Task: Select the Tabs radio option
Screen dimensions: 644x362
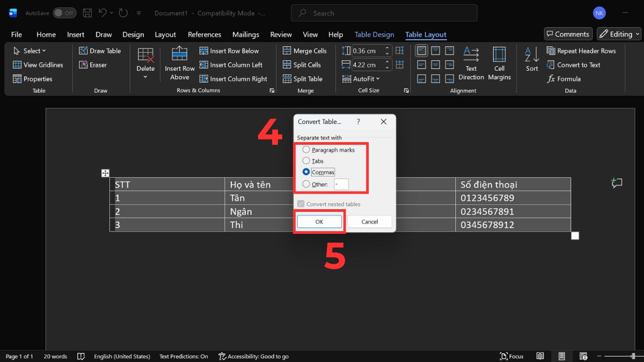Action: coord(306,161)
